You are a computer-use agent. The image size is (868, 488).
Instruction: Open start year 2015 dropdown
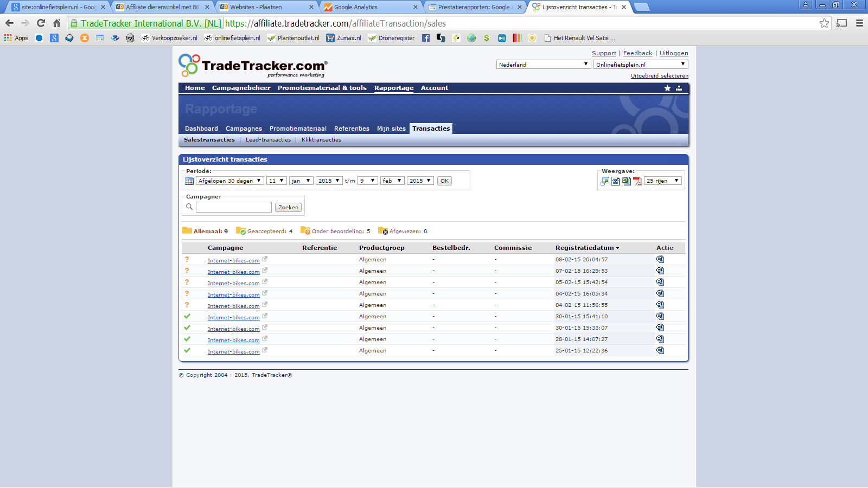[x=329, y=181]
